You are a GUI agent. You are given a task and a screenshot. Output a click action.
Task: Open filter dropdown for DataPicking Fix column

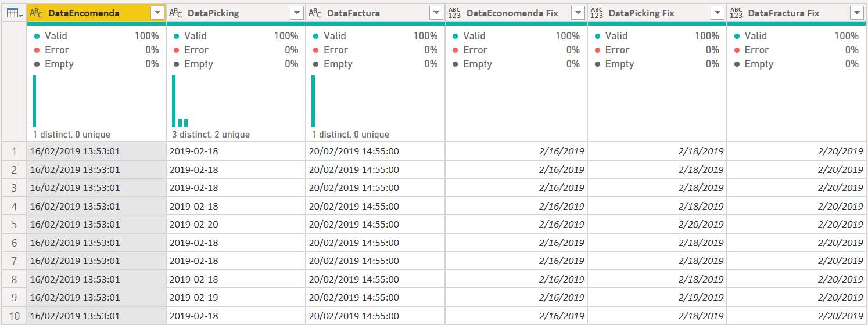tap(718, 13)
